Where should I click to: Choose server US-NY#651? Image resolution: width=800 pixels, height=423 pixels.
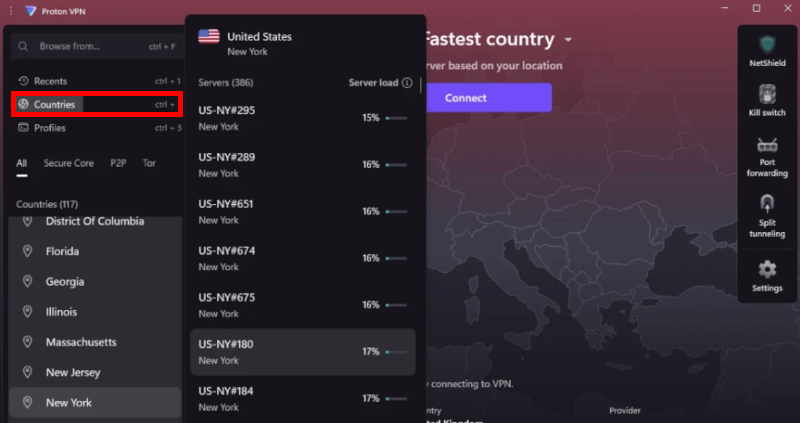tap(303, 212)
